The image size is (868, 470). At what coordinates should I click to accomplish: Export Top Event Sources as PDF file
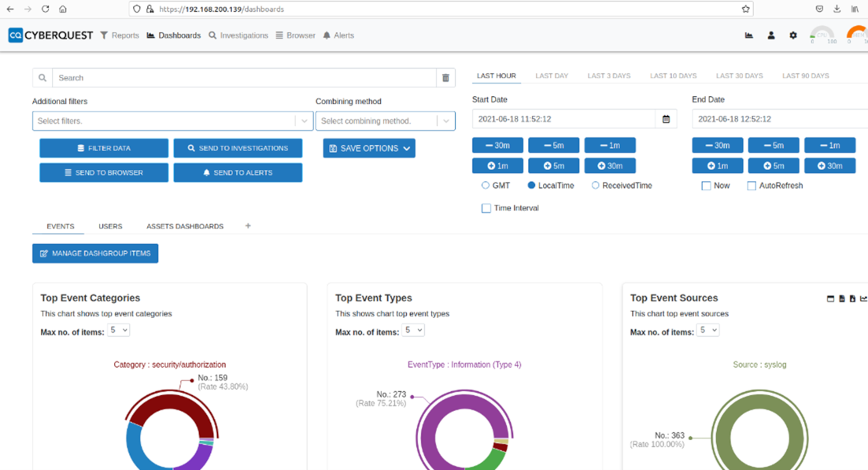click(852, 299)
